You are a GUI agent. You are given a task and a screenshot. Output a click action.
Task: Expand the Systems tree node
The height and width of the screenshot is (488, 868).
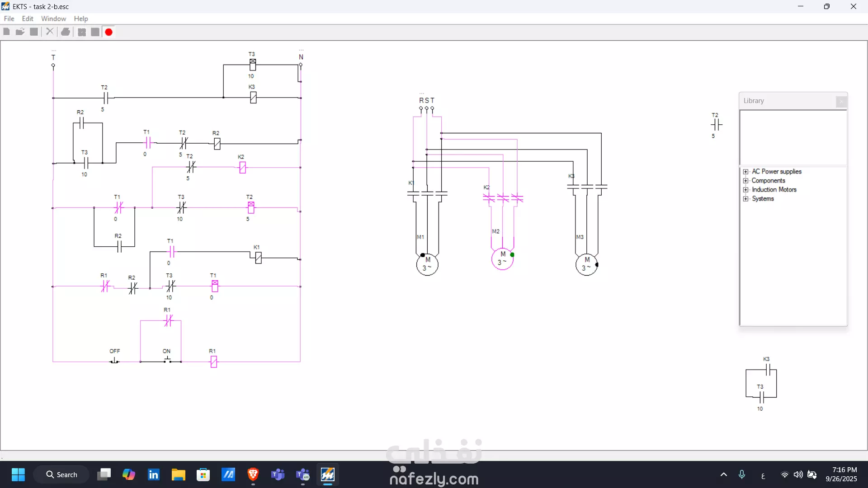tap(746, 199)
